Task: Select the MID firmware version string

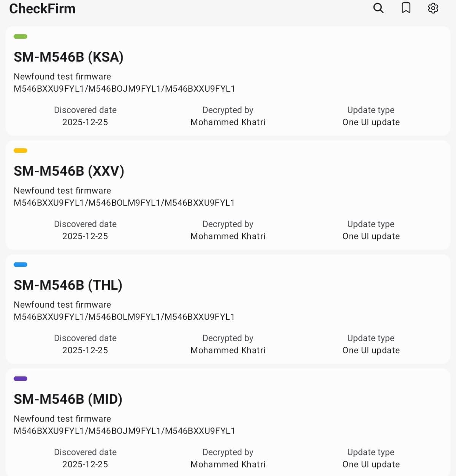Action: pos(124,431)
